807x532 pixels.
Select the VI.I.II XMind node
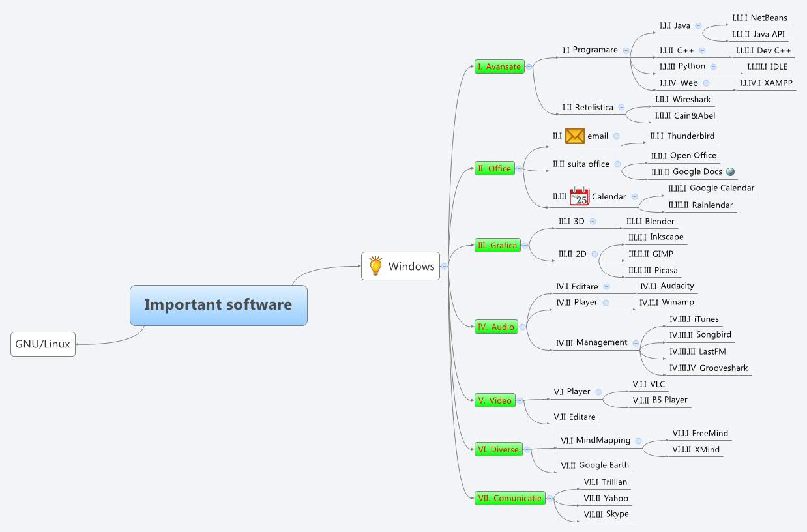[x=696, y=450]
